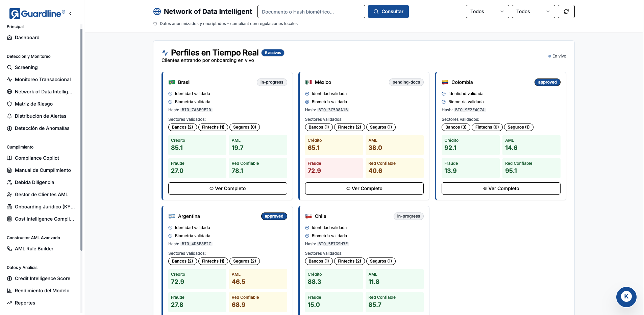Screen dimensions: 644x315
Task: Click the refresh icon button
Action: tap(566, 12)
